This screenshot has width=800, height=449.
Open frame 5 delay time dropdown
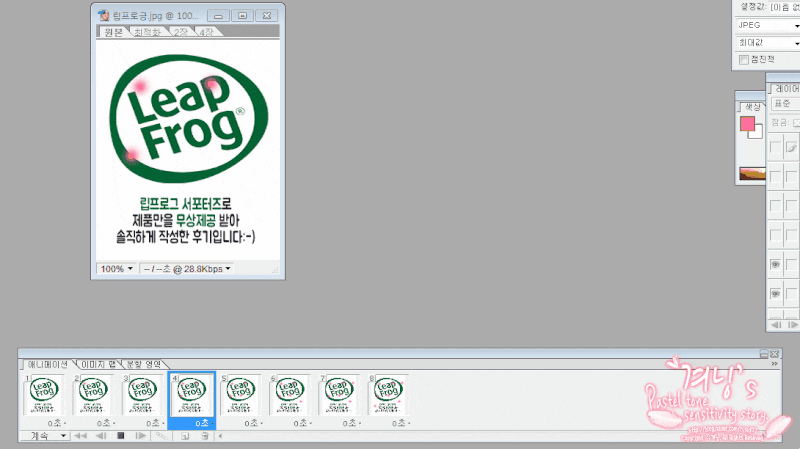(x=253, y=423)
